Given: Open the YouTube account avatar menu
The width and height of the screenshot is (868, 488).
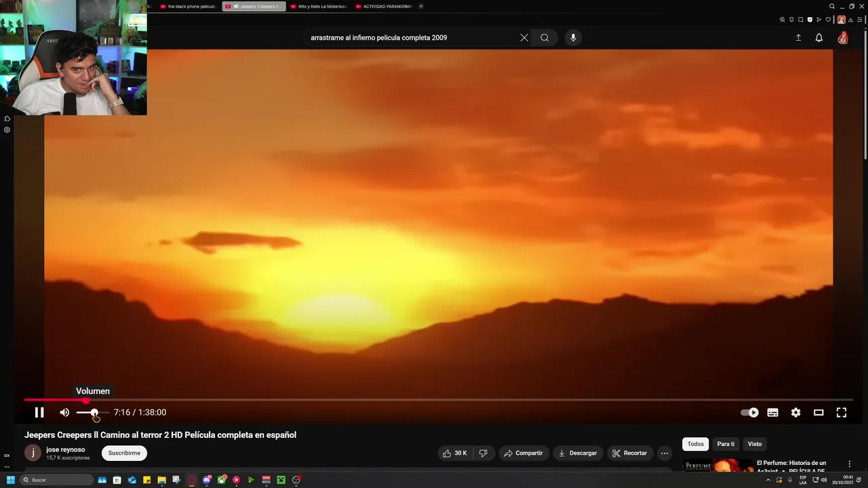Looking at the screenshot, I should click(843, 38).
